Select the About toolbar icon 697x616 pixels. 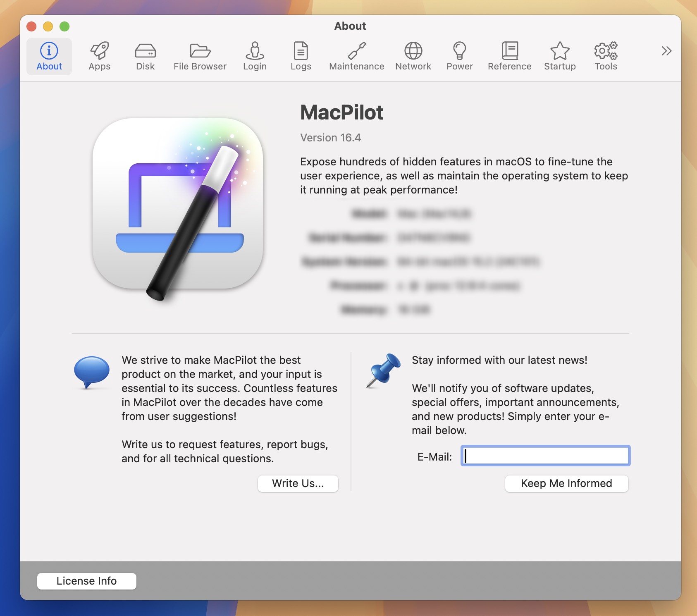tap(49, 57)
